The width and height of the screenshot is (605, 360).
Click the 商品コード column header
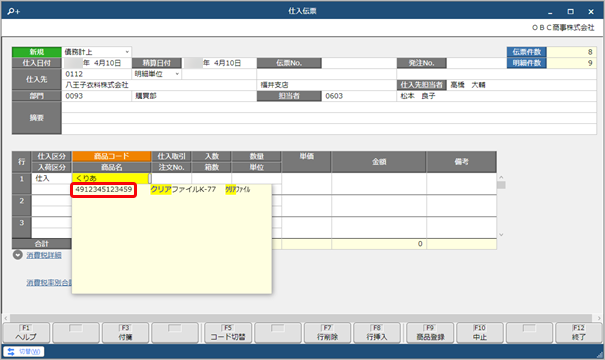[x=112, y=156]
